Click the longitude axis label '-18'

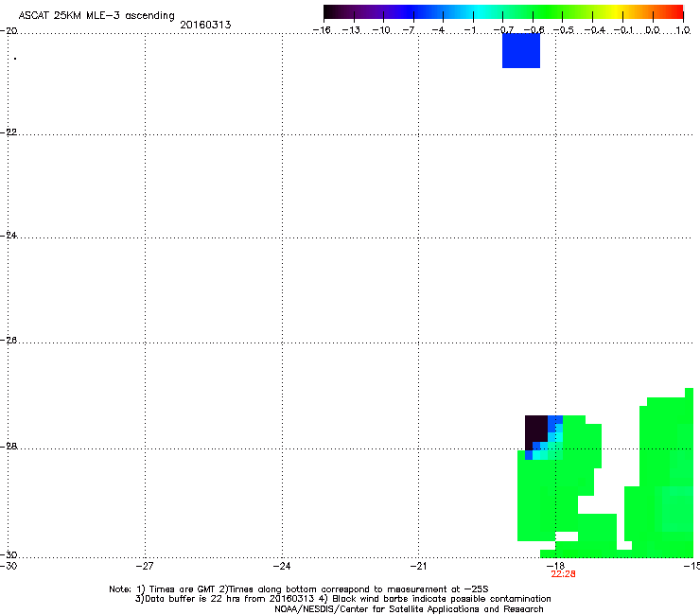click(555, 566)
